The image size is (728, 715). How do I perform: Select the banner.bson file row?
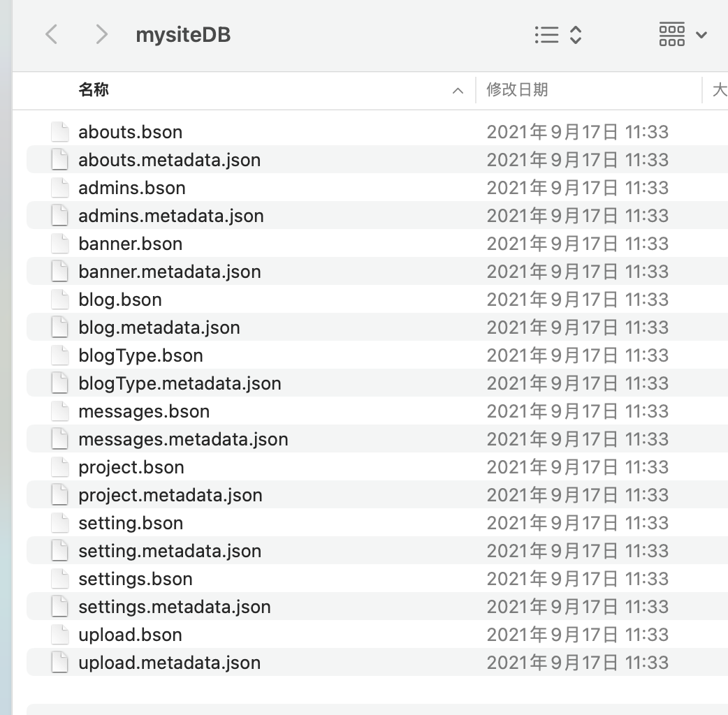[377, 244]
